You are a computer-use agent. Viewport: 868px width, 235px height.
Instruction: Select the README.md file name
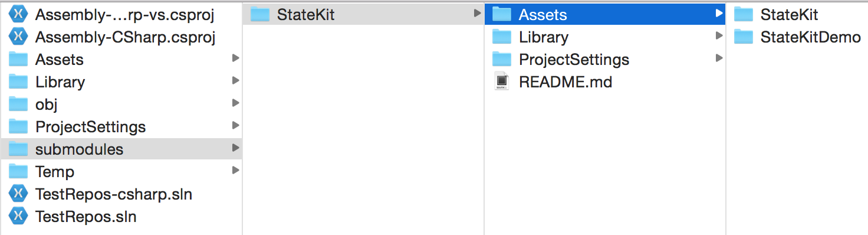coord(565,82)
